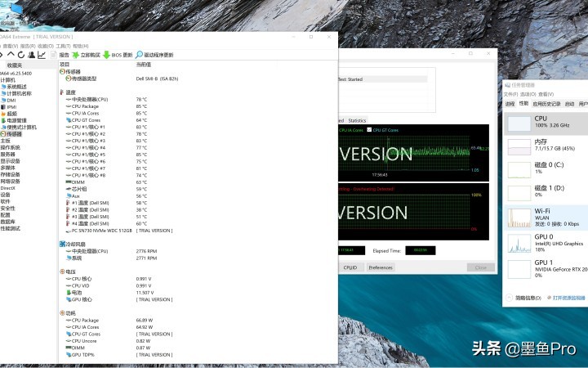Click the green BIOS 更新 download arrow
The width and height of the screenshot is (588, 368).
point(106,55)
